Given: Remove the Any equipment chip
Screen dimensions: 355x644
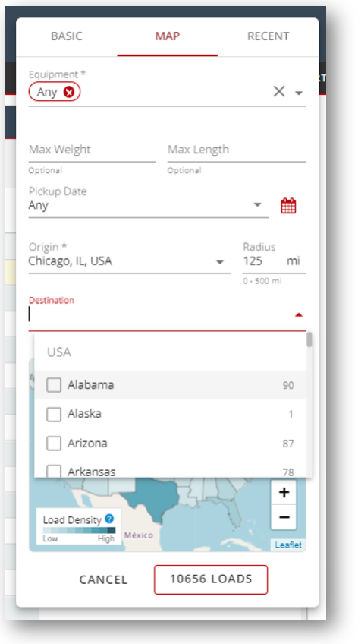Looking at the screenshot, I should pyautogui.click(x=69, y=93).
